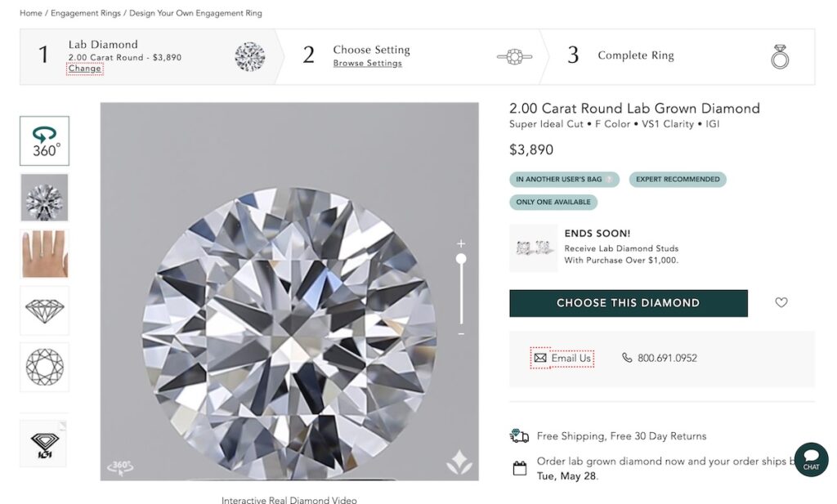The image size is (837, 504).
Task: Select the real diamond photo thumbnail
Action: 44,198
